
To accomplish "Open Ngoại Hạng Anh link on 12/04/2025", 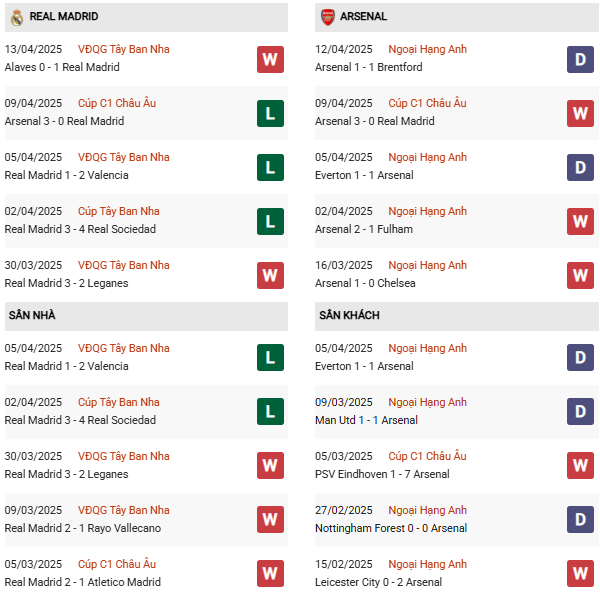I will click(427, 49).
